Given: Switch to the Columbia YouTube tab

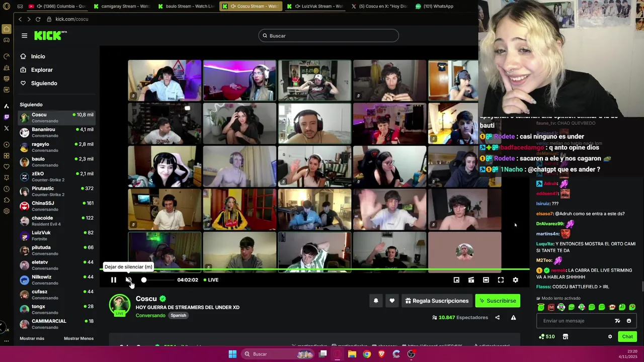Looking at the screenshot, I should (x=57, y=7).
